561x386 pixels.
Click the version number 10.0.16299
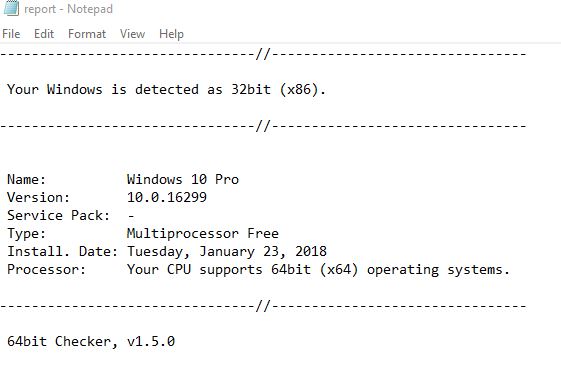coord(167,197)
